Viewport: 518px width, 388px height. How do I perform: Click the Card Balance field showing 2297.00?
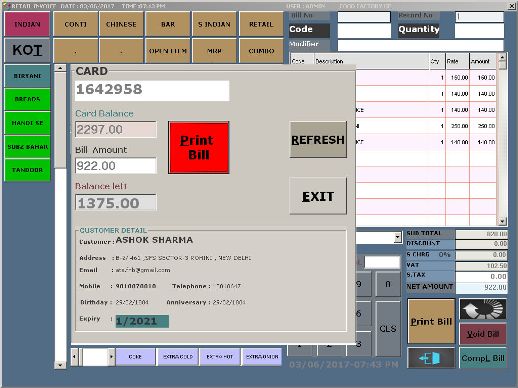(116, 129)
